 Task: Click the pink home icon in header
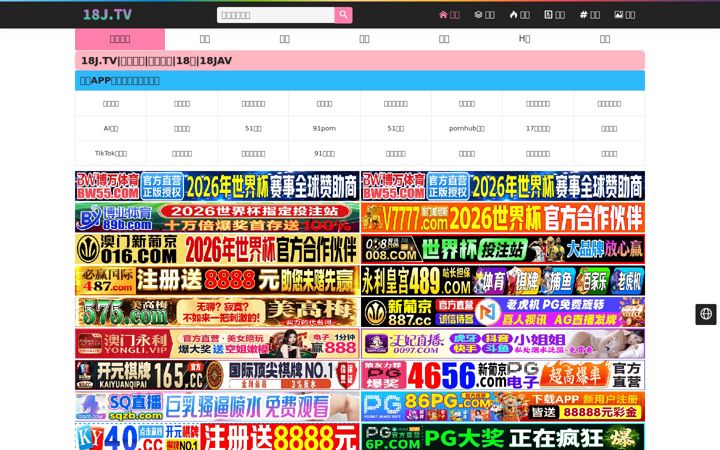click(443, 15)
